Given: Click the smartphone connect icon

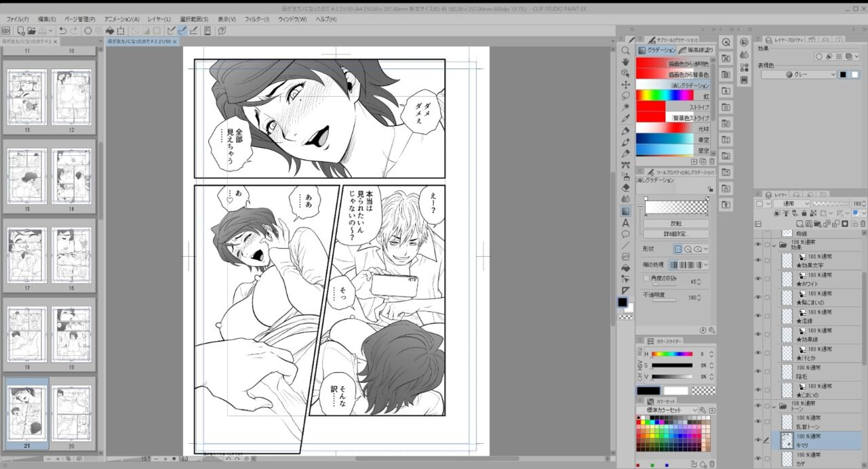Looking at the screenshot, I should pos(208,30).
